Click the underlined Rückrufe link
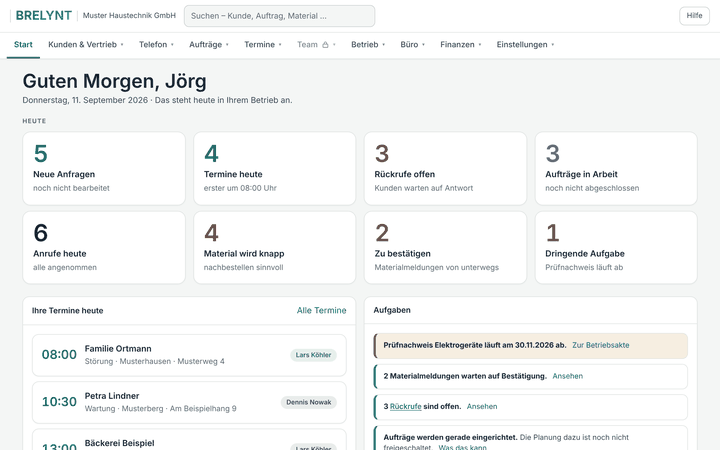The height and width of the screenshot is (450, 720). (405, 406)
